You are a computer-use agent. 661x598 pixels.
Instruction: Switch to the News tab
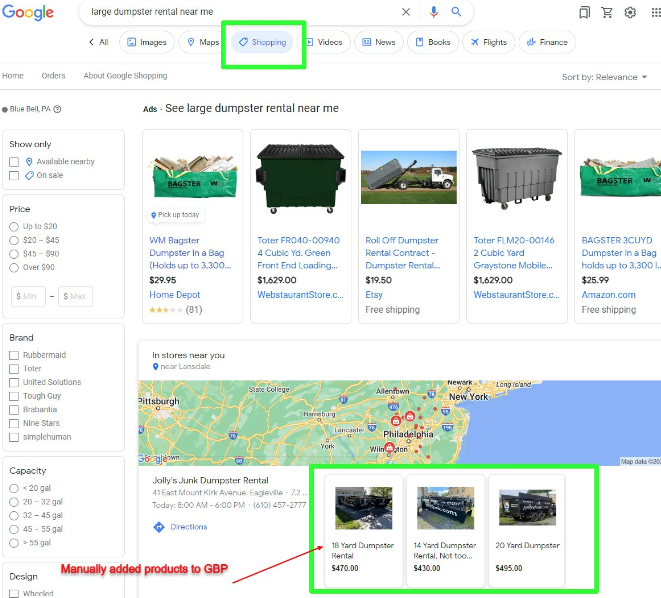[x=379, y=42]
